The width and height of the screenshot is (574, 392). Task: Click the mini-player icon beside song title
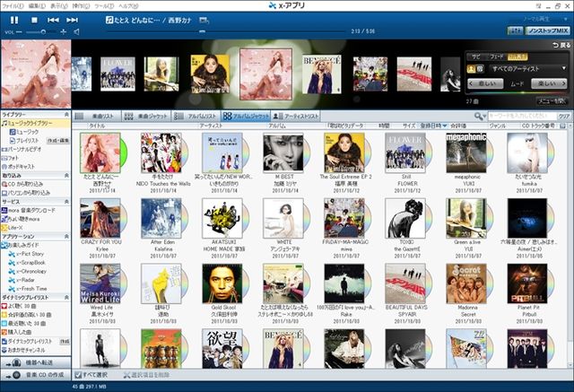point(204,20)
